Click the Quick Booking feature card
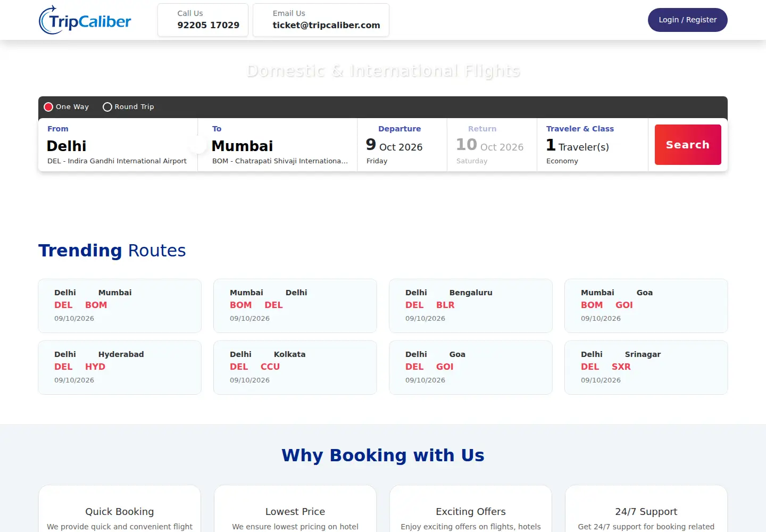 click(x=120, y=509)
